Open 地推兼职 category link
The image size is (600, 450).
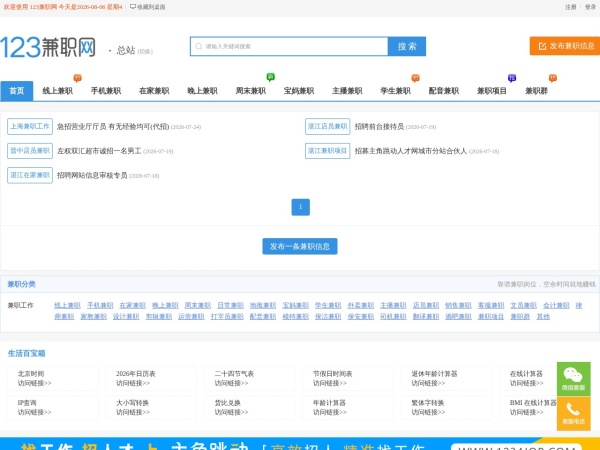pos(262,305)
